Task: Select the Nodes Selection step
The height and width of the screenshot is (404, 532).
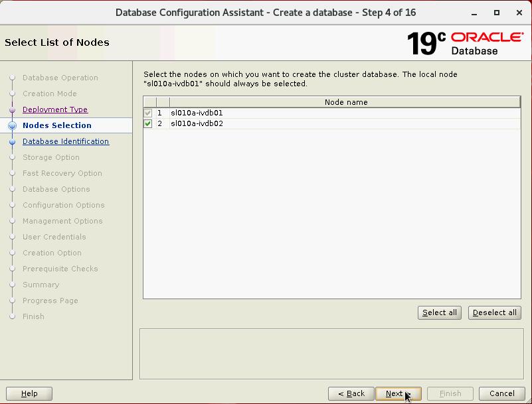Action: click(57, 125)
